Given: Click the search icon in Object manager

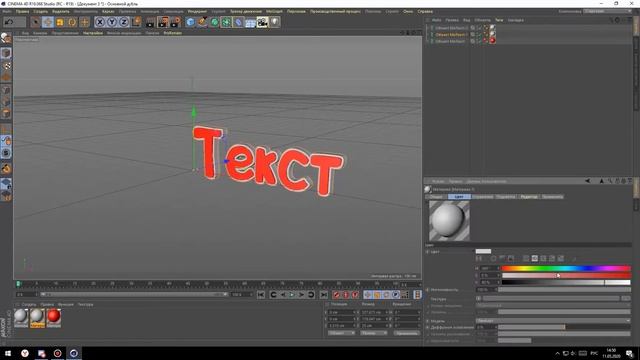Looking at the screenshot, I should (x=611, y=20).
